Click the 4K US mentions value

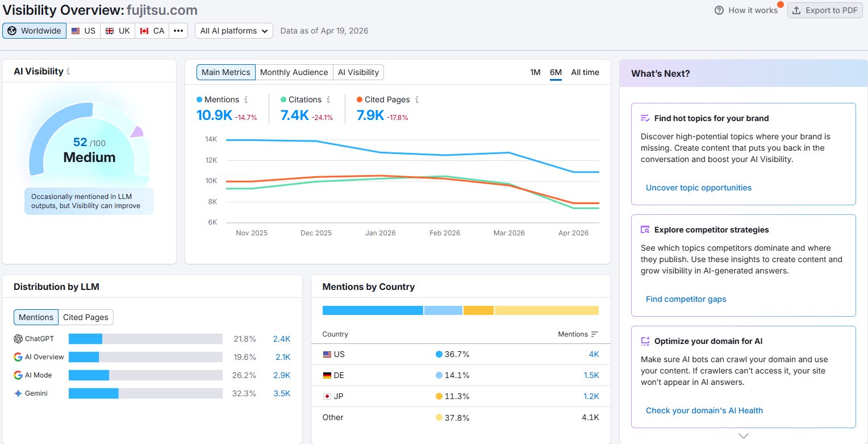pyautogui.click(x=594, y=354)
